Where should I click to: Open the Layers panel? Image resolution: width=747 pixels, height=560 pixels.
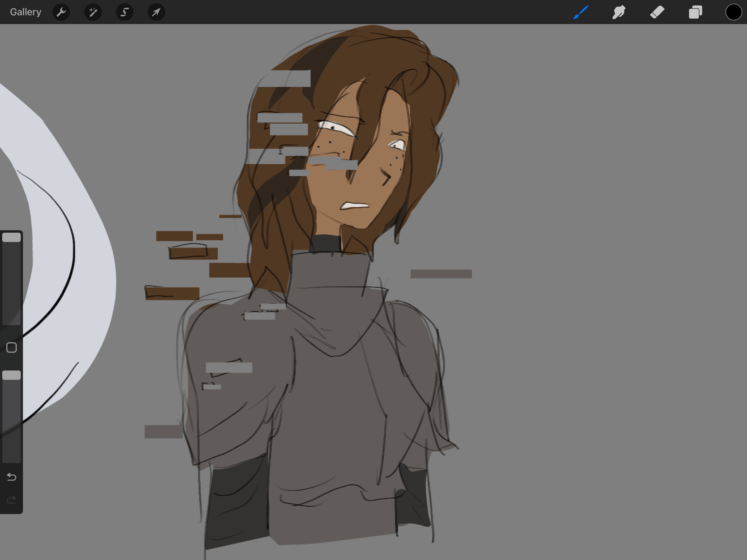click(x=695, y=12)
